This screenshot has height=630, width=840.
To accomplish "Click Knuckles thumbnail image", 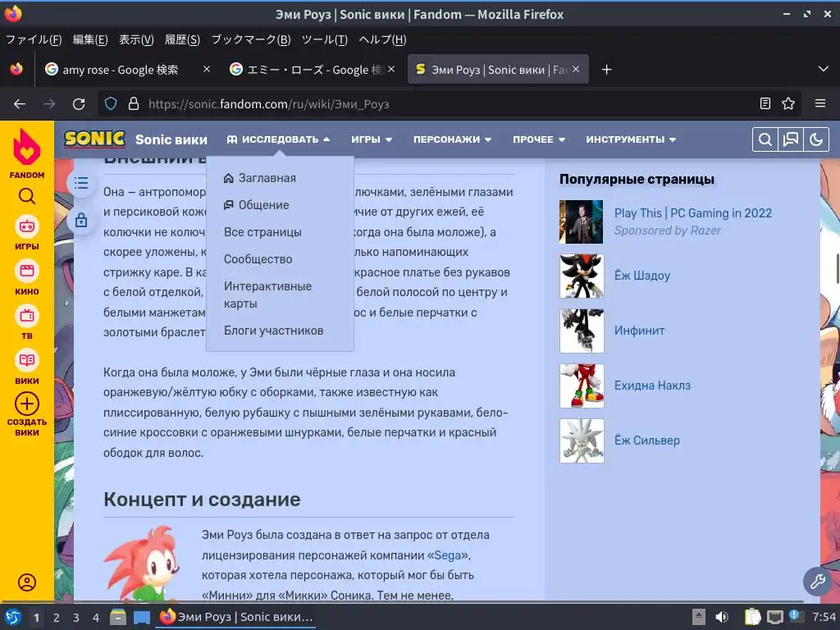I will click(582, 386).
